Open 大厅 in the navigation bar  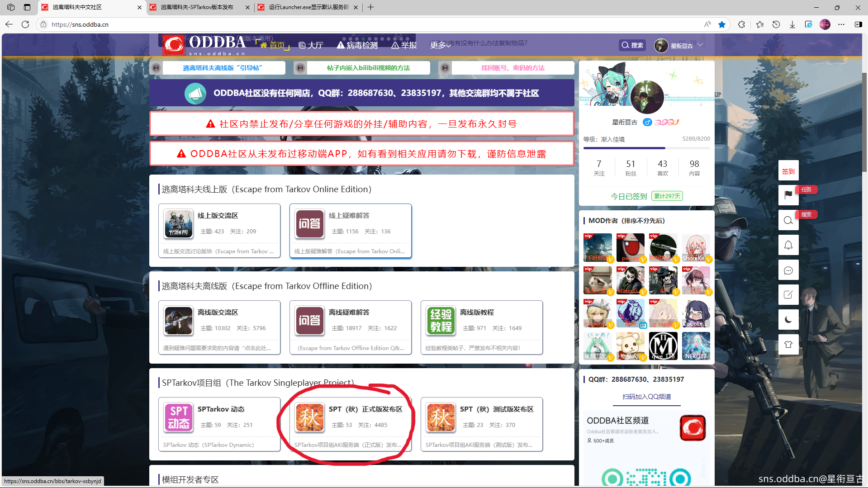click(x=311, y=45)
